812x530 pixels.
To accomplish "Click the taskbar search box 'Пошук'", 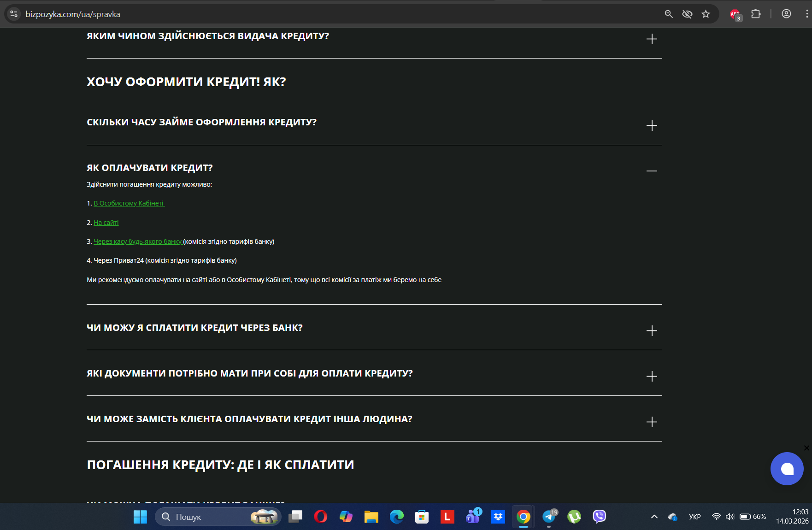I will click(218, 517).
